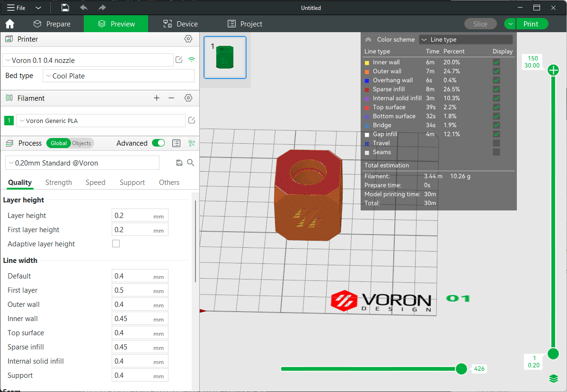Click the Home icon
The width and height of the screenshot is (567, 392).
pyautogui.click(x=10, y=24)
